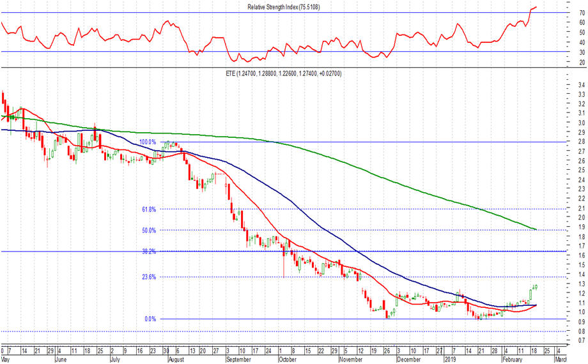Click the August label on time axis
Image resolution: width=588 pixels, height=364 pixels.
pos(176,360)
